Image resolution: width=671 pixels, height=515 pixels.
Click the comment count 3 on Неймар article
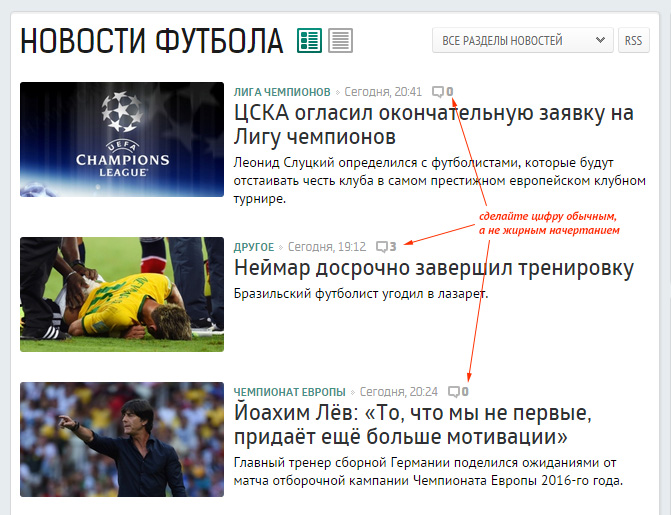(x=393, y=247)
